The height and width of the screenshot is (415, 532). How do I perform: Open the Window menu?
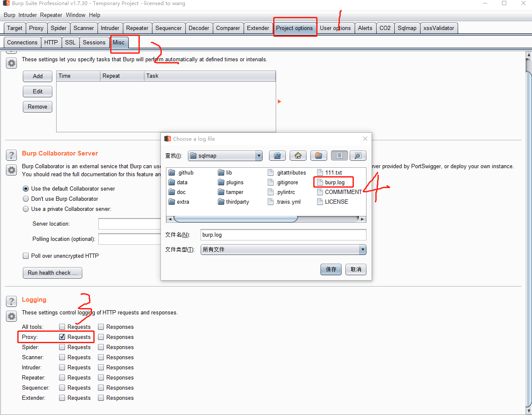[x=76, y=15]
